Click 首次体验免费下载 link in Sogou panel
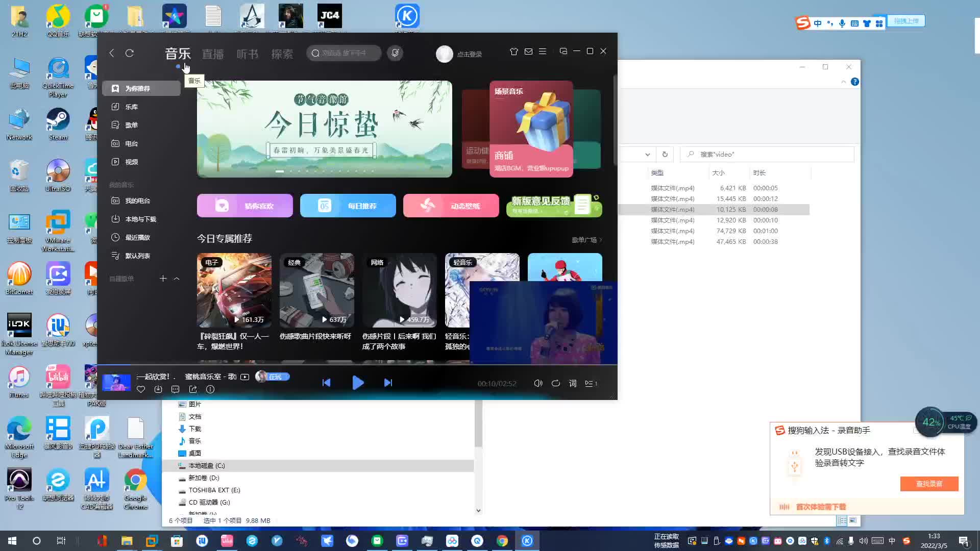The height and width of the screenshot is (551, 980). pyautogui.click(x=820, y=507)
